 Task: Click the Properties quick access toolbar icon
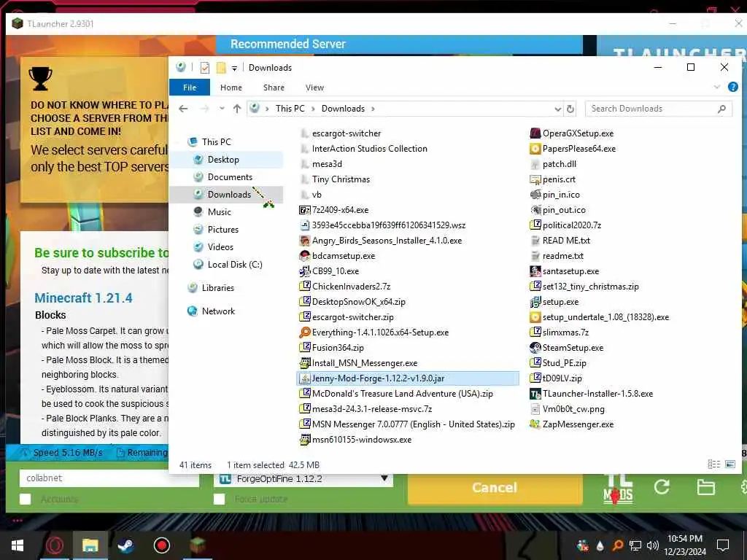(x=205, y=68)
